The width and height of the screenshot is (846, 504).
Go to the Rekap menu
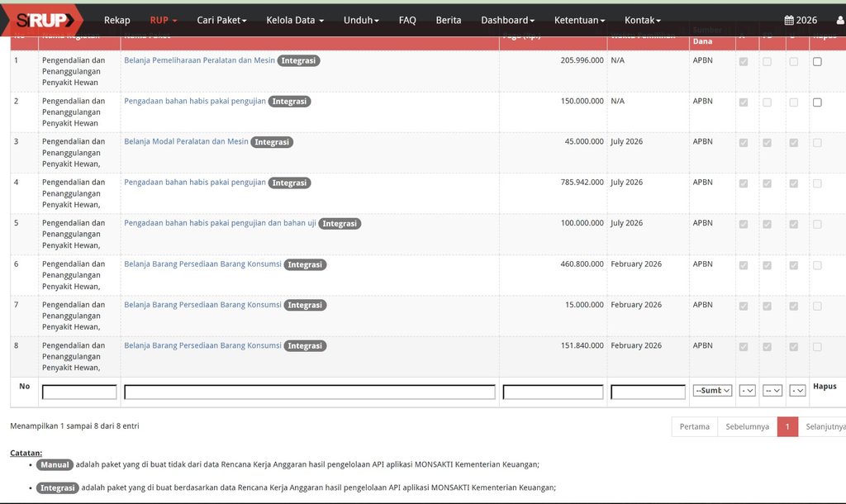117,20
